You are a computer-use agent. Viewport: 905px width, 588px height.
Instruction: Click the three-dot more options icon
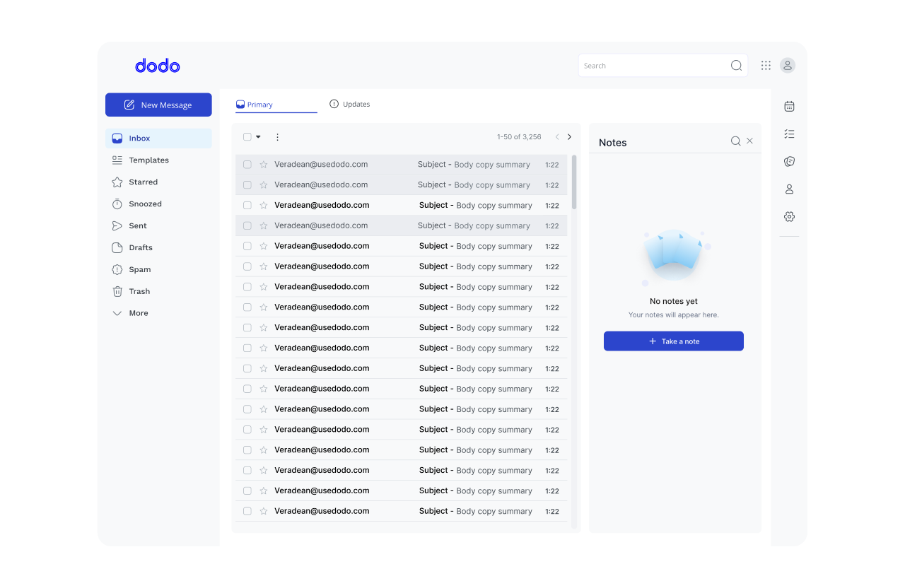coord(277,137)
